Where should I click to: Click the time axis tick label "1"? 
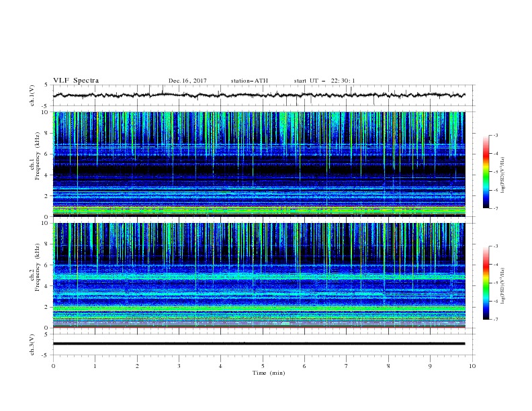[95, 366]
